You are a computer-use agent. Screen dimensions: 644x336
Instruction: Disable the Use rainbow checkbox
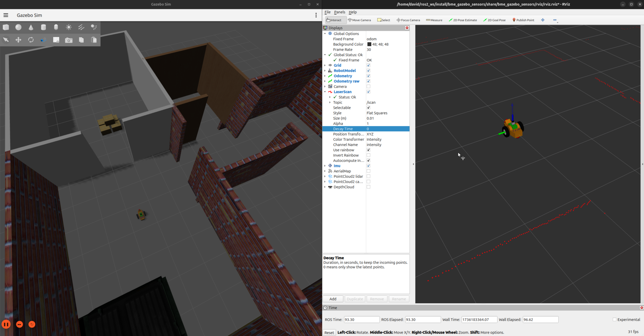[x=368, y=150]
